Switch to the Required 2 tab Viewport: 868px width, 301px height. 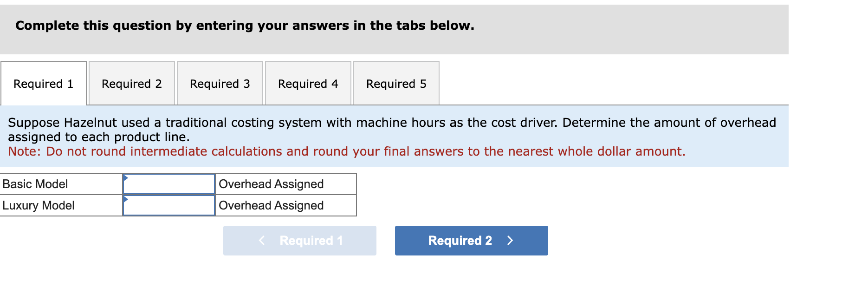[131, 84]
